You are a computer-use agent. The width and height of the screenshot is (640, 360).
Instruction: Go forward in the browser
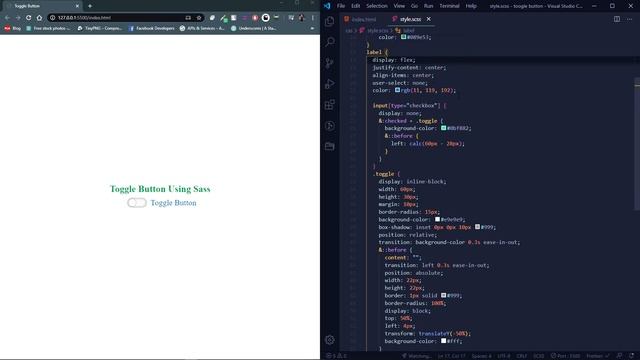[18, 18]
